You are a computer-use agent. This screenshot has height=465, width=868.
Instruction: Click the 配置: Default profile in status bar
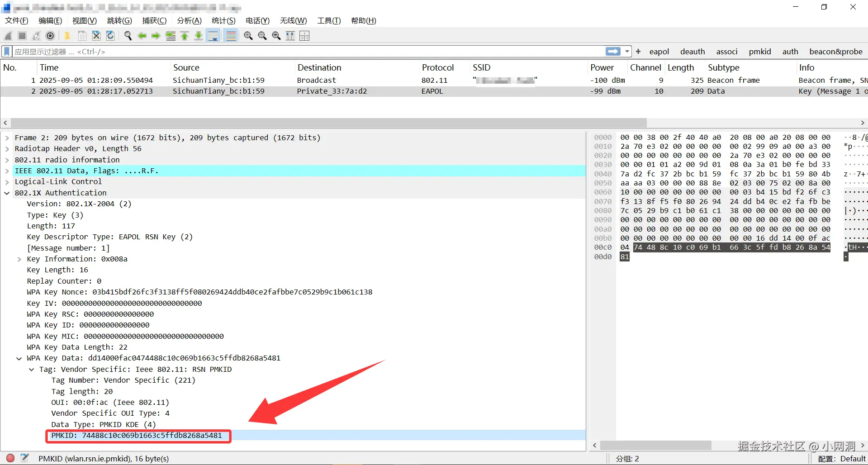coord(842,459)
